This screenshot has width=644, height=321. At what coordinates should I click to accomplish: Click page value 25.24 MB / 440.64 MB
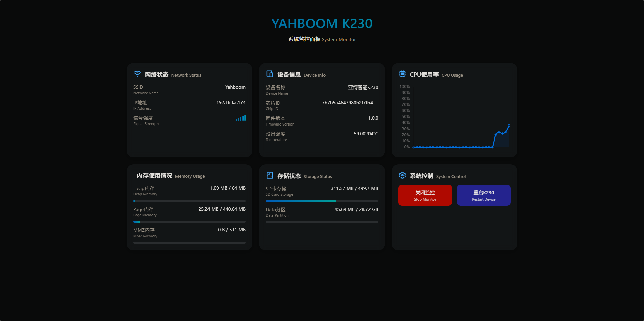(222, 209)
